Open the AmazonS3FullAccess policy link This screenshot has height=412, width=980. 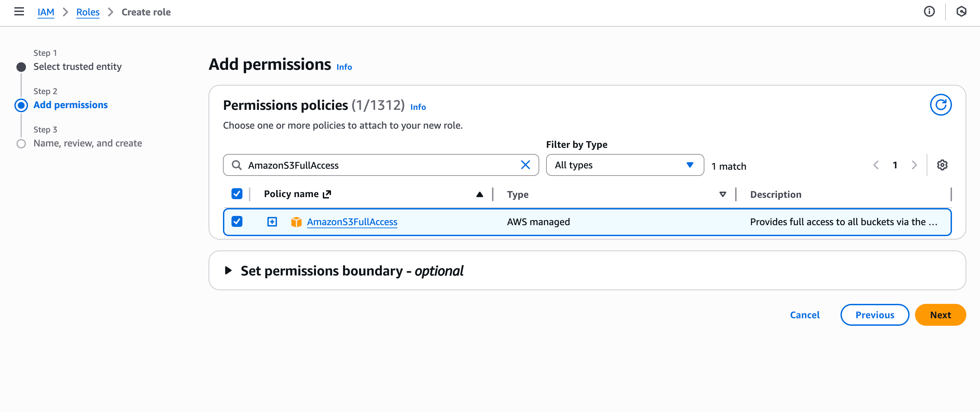point(352,222)
